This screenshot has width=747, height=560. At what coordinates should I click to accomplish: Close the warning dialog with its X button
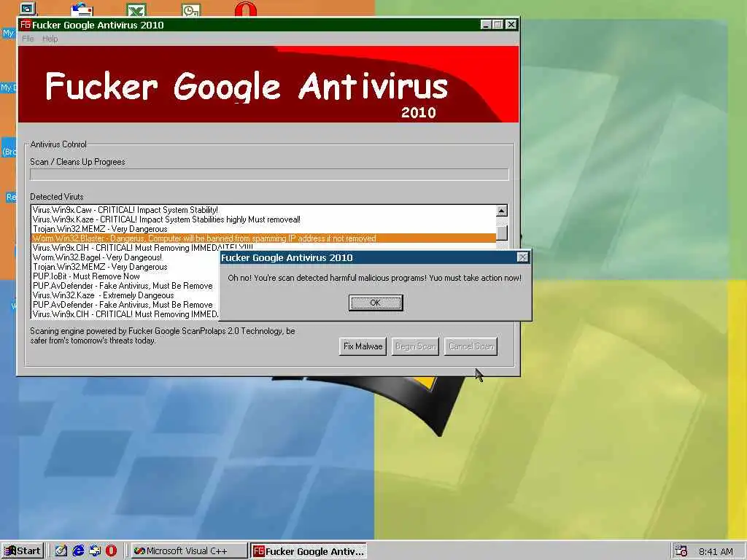click(522, 257)
